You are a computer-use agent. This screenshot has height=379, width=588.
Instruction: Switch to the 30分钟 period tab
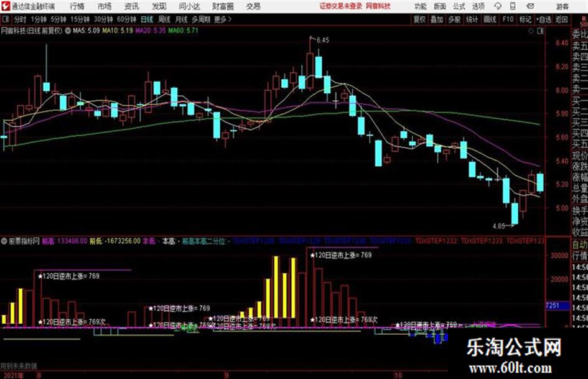pos(103,19)
